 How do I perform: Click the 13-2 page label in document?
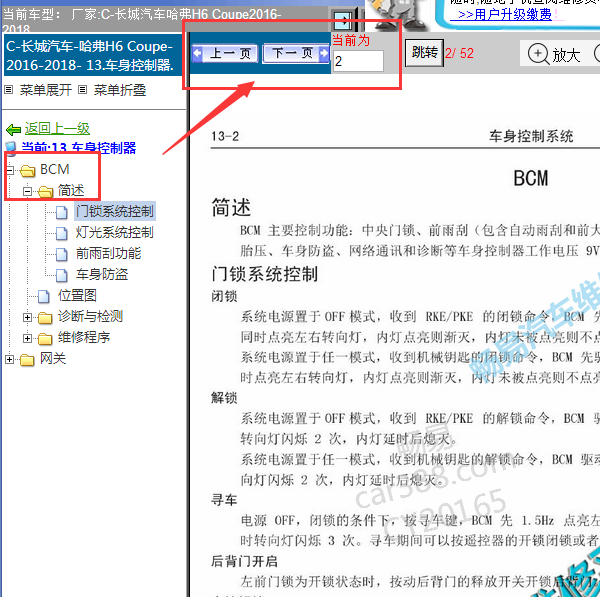[225, 136]
